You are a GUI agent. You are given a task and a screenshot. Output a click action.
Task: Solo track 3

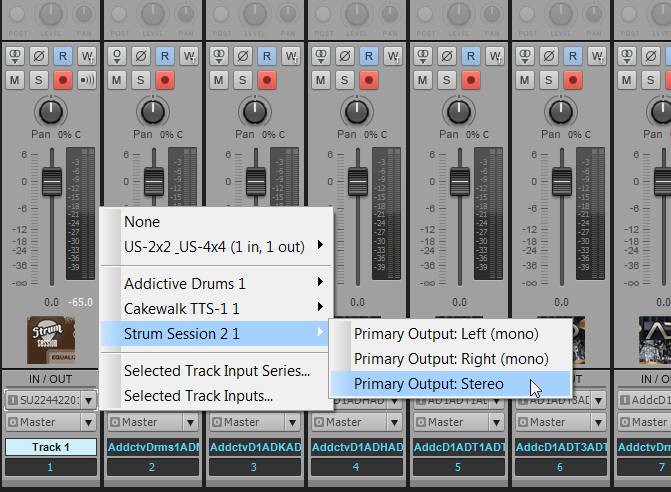coord(243,80)
